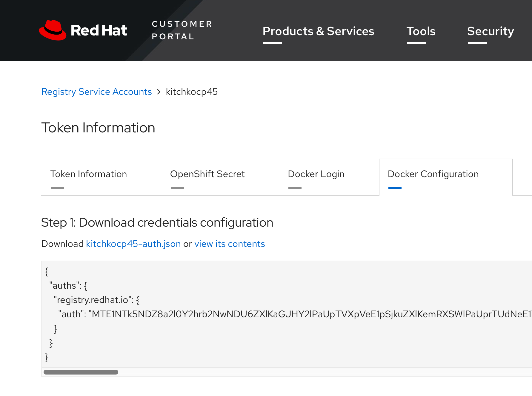Click the "auth" token string line
Screen dimensions: 532x396
pyautogui.click(x=295, y=314)
